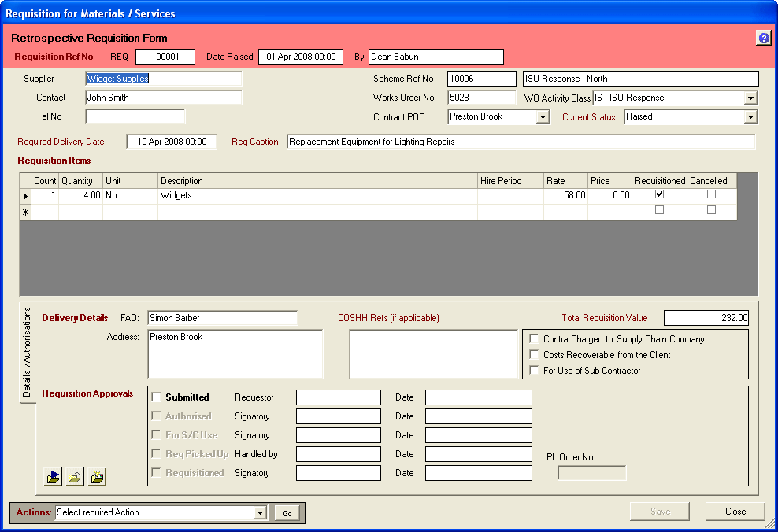
Task: Click the Close button
Action: [735, 512]
